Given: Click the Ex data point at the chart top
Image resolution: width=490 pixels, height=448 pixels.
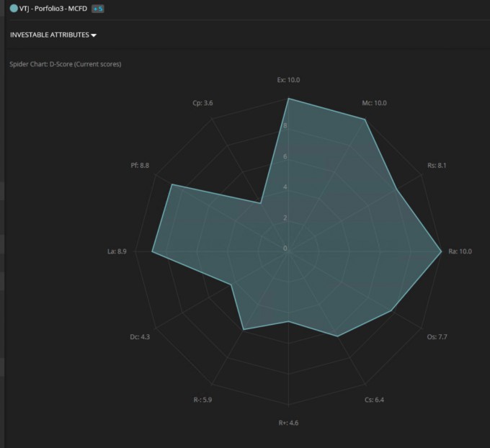Looking at the screenshot, I should (x=288, y=99).
